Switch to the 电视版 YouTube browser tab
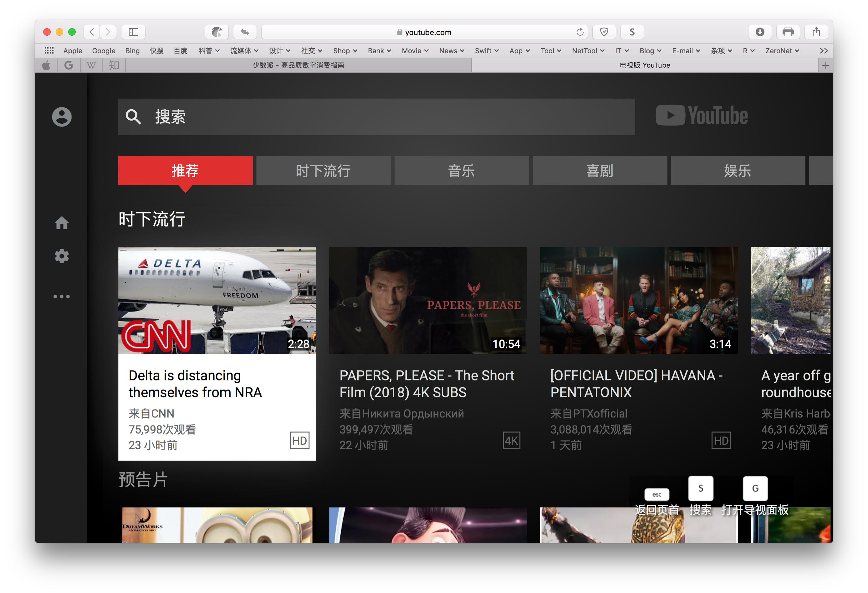Viewport: 868px width, 593px height. point(645,65)
